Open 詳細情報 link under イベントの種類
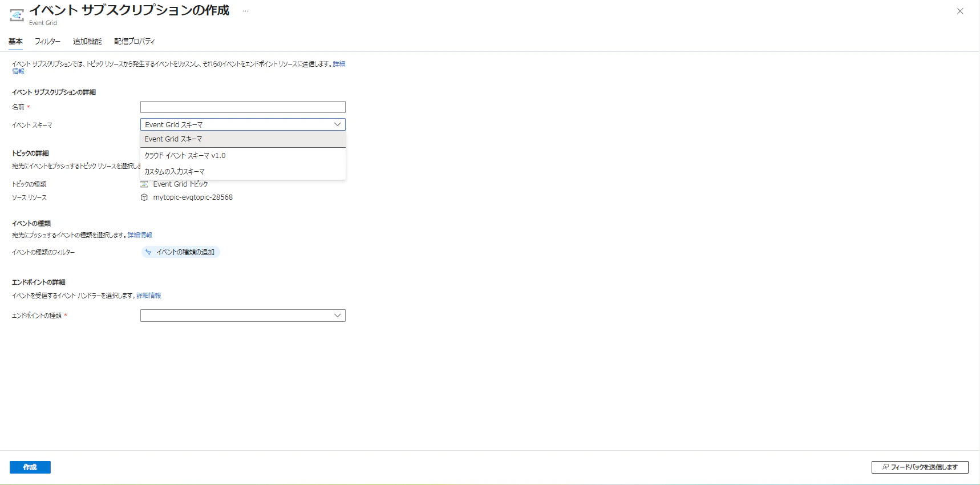 click(x=140, y=235)
